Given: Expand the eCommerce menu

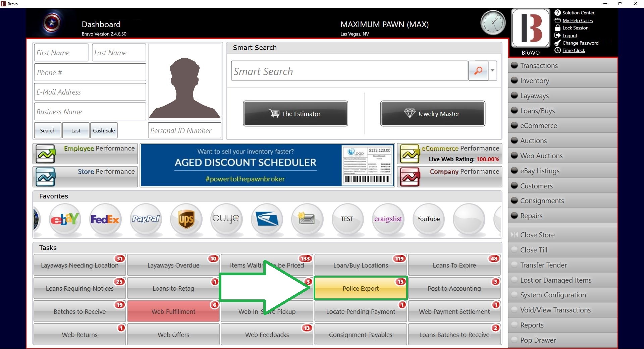Looking at the screenshot, I should [x=563, y=126].
